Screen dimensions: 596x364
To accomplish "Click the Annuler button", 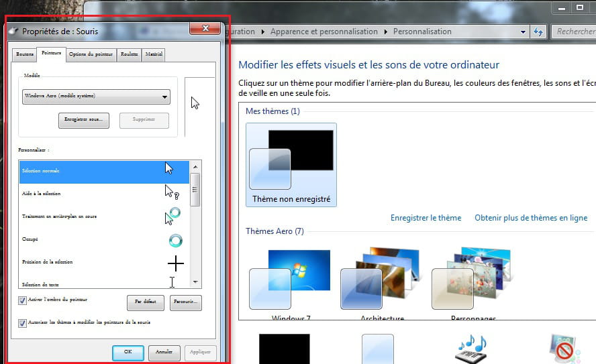I will coord(164,353).
